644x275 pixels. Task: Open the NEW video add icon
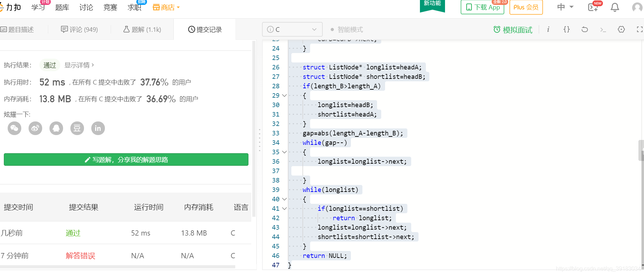pos(593,7)
